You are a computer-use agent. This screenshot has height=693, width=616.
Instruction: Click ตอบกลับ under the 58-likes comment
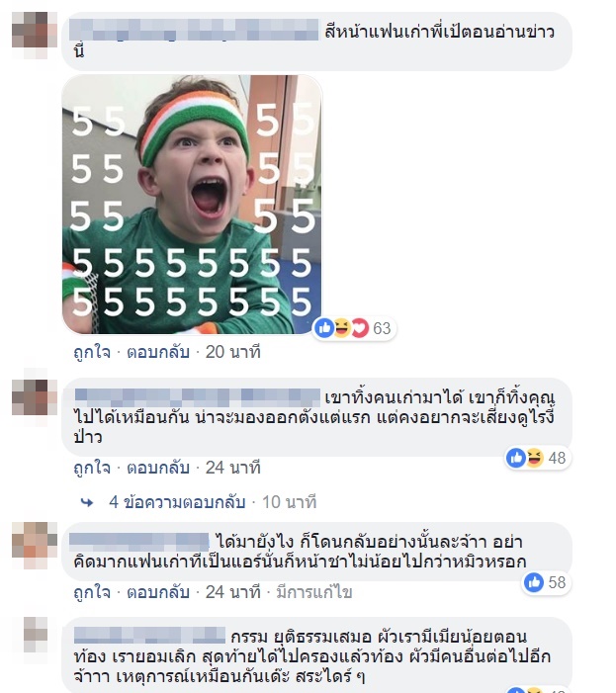pos(158,592)
